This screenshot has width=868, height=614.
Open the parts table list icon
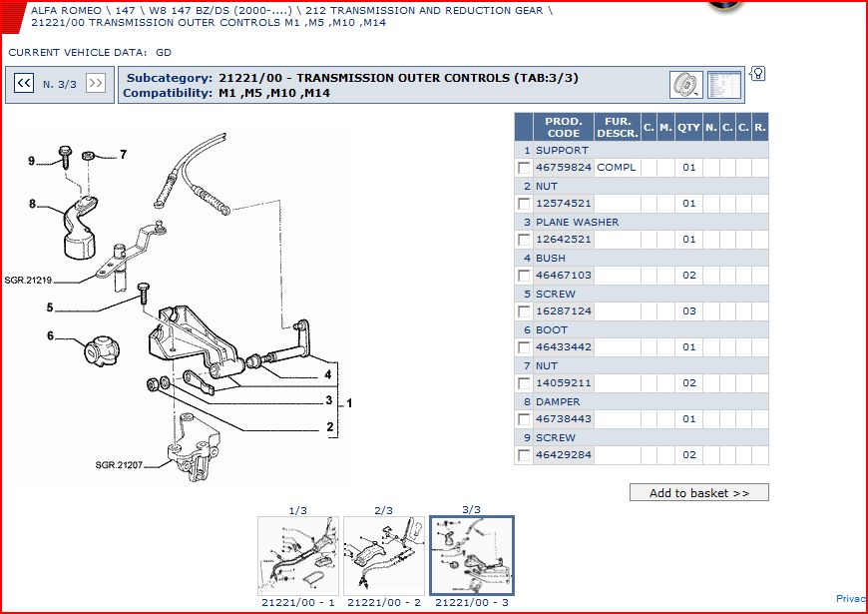(724, 85)
